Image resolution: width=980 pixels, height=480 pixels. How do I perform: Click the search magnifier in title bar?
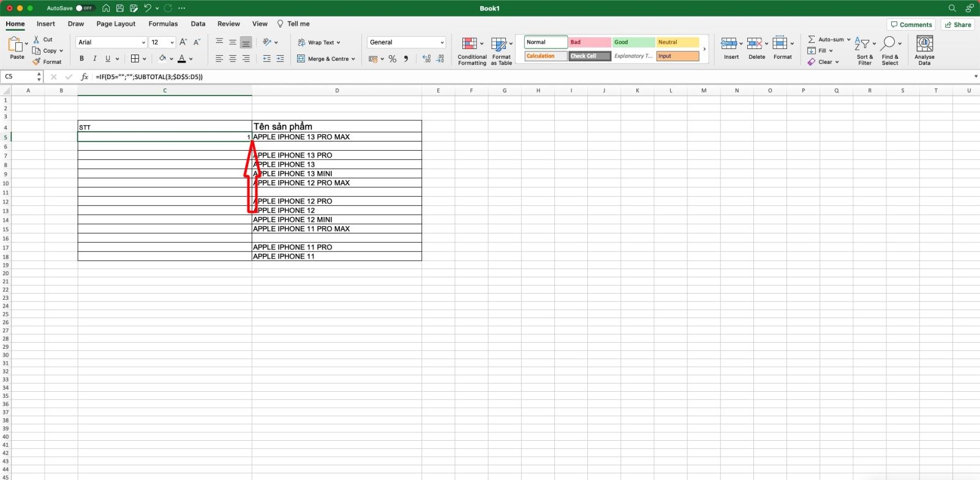pyautogui.click(x=952, y=8)
